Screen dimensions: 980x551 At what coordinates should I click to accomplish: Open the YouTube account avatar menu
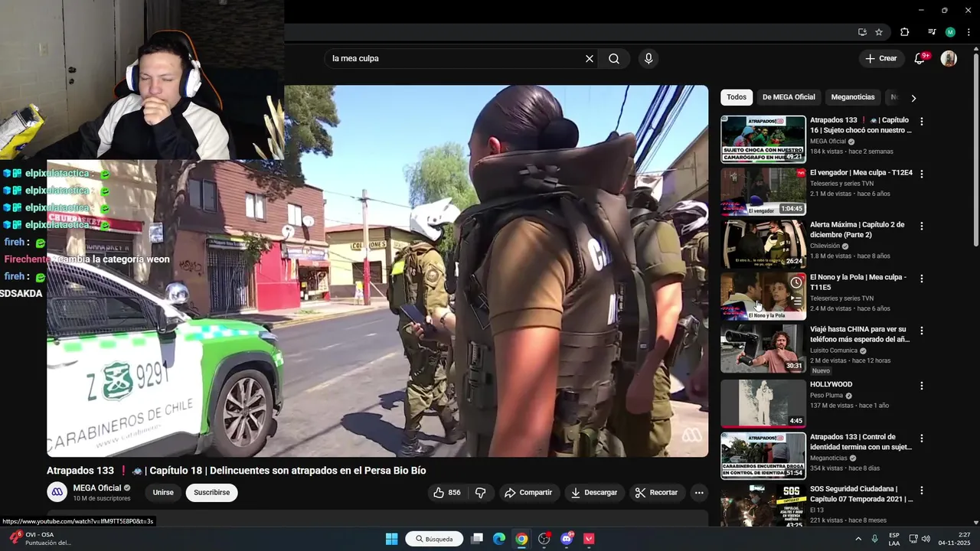tap(949, 58)
